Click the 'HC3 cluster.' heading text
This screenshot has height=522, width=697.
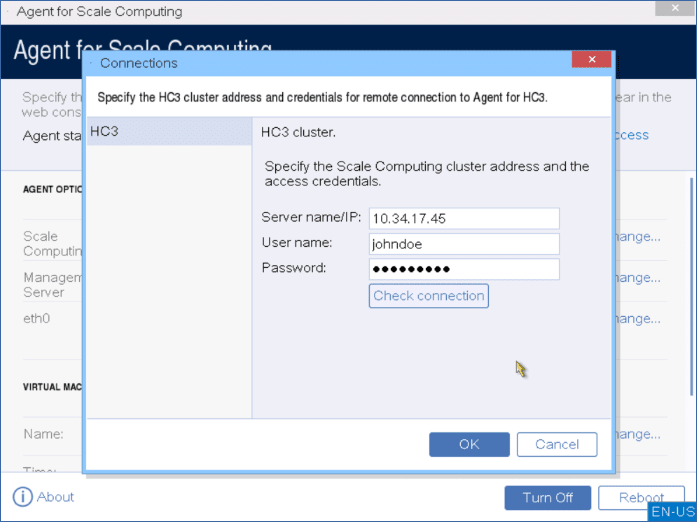pos(298,133)
